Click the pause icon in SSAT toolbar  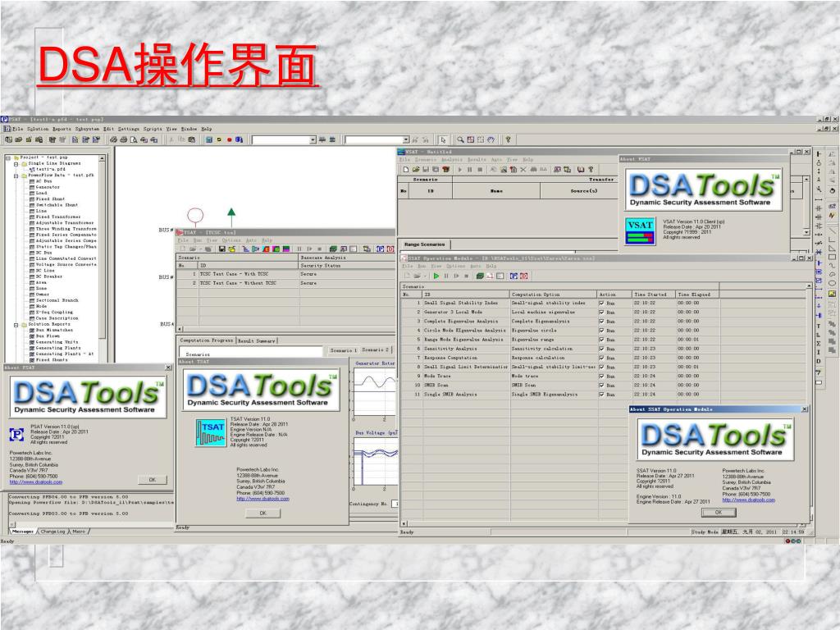pyautogui.click(x=445, y=276)
